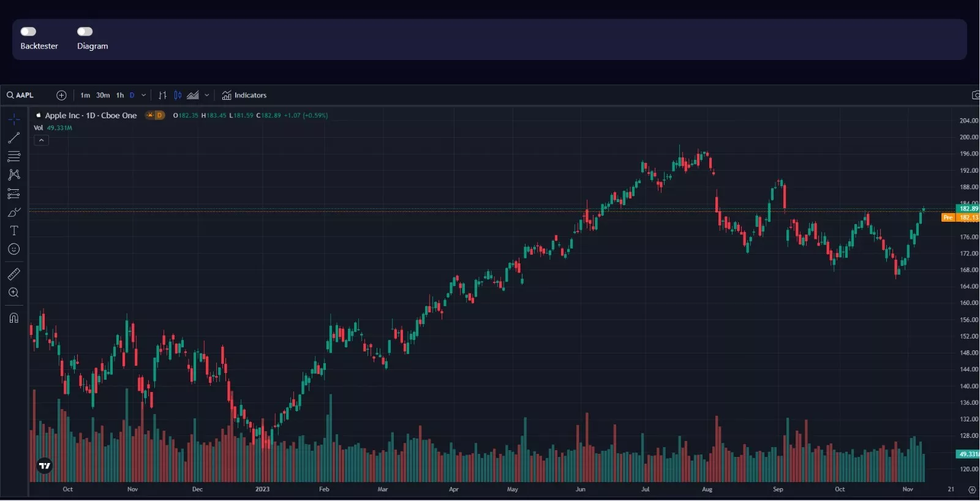Open AAPL symbol search
The height and width of the screenshot is (501, 980).
point(20,95)
